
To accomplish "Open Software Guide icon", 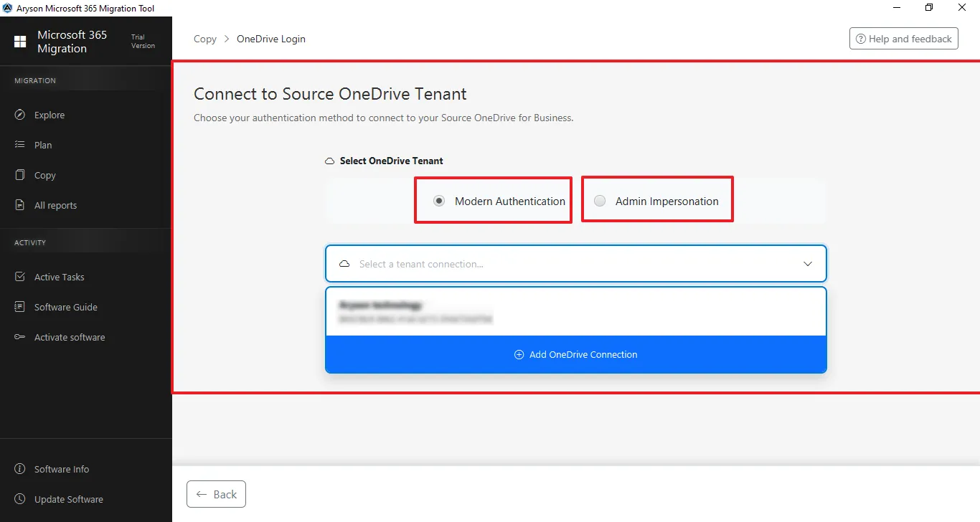I will tap(20, 307).
